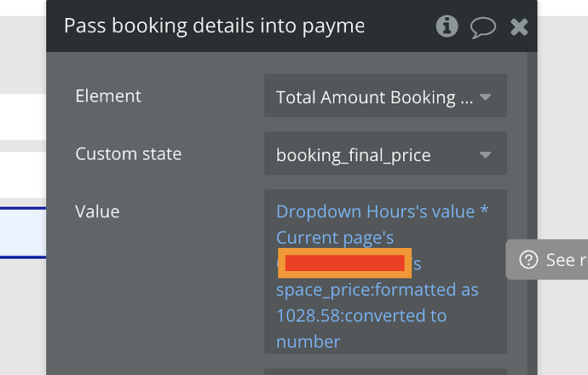588x375 pixels.
Task: Open the Total Amount Booking element dropdown
Action: pyautogui.click(x=385, y=95)
